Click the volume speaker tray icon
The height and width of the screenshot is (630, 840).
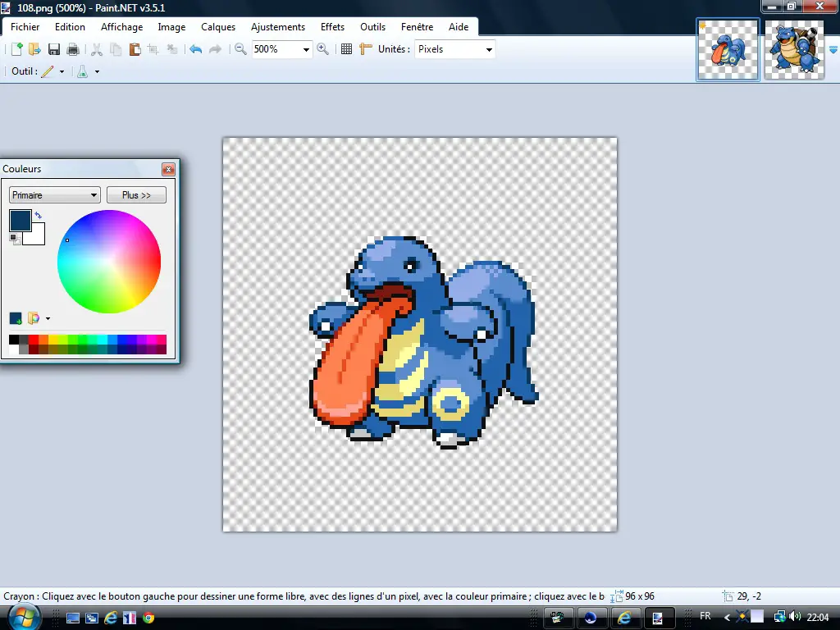[795, 617]
